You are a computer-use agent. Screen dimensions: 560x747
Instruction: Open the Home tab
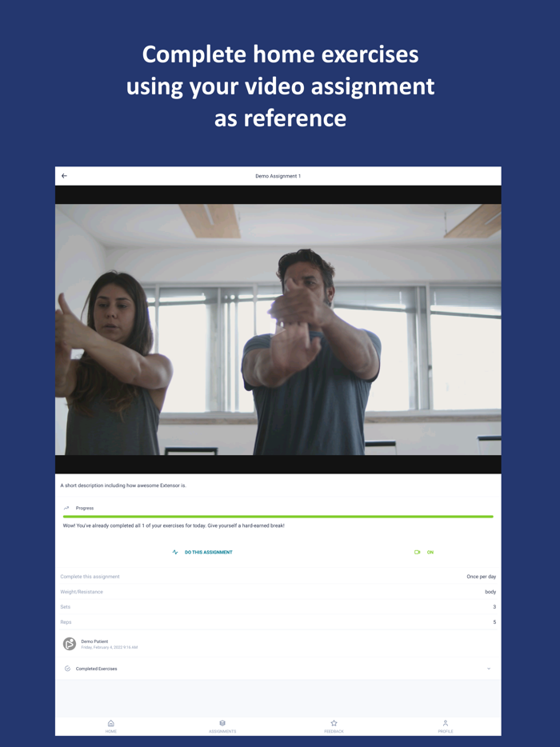(110, 726)
